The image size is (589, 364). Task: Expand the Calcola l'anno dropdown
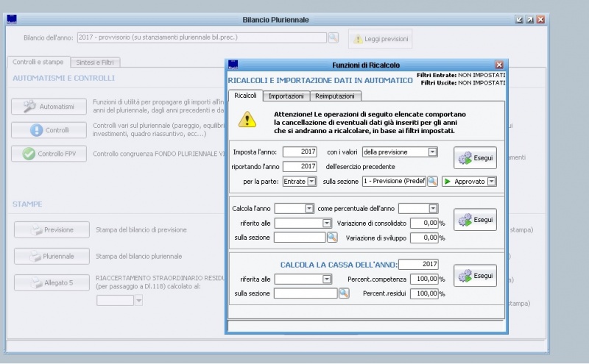[309, 209]
